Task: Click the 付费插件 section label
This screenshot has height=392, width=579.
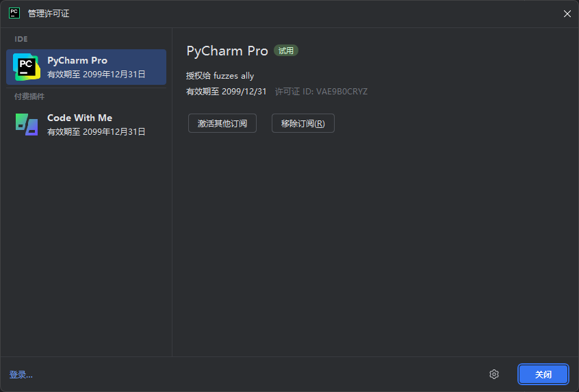Action: 29,96
